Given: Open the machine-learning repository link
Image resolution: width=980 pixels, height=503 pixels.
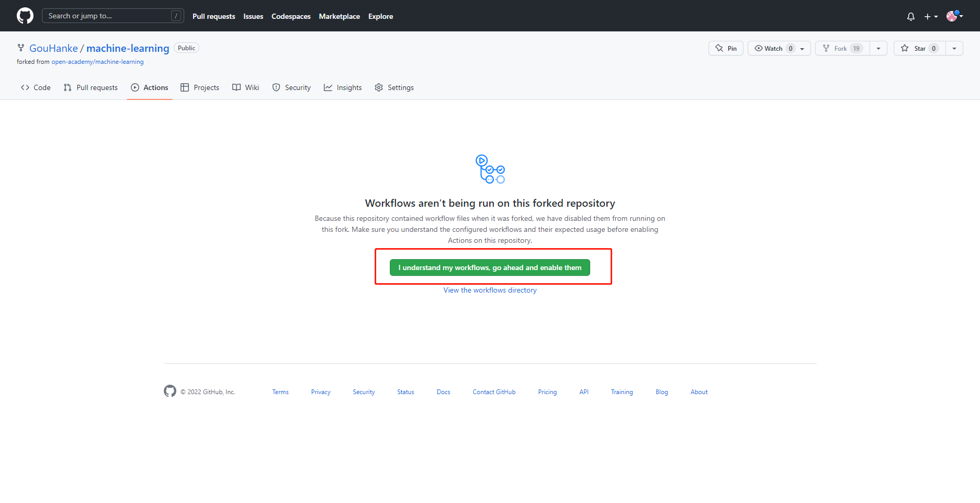Looking at the screenshot, I should pos(128,48).
